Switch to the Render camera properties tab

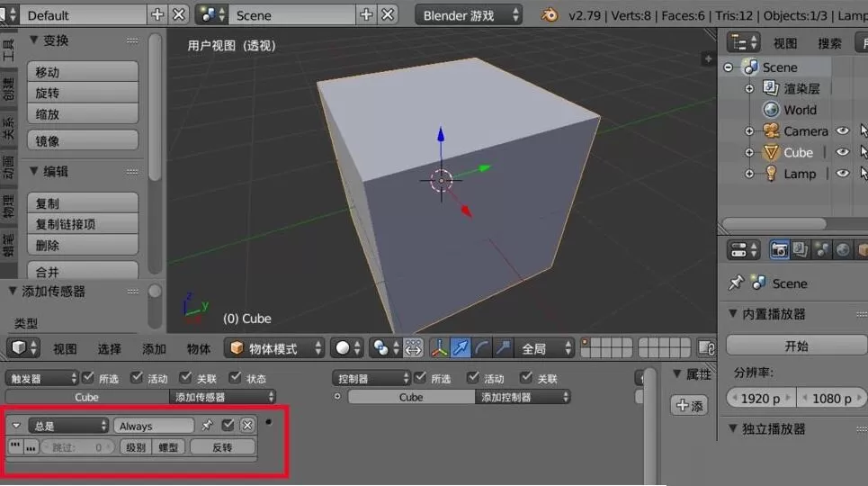(x=779, y=250)
